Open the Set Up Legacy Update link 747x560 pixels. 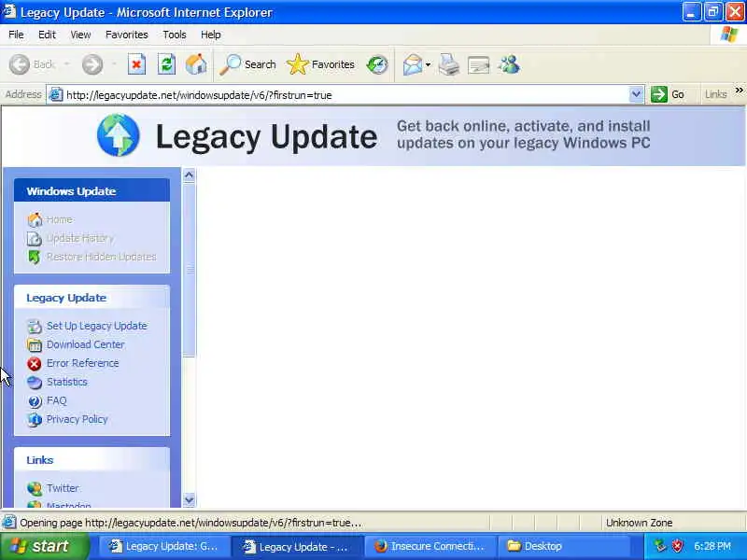click(x=97, y=326)
